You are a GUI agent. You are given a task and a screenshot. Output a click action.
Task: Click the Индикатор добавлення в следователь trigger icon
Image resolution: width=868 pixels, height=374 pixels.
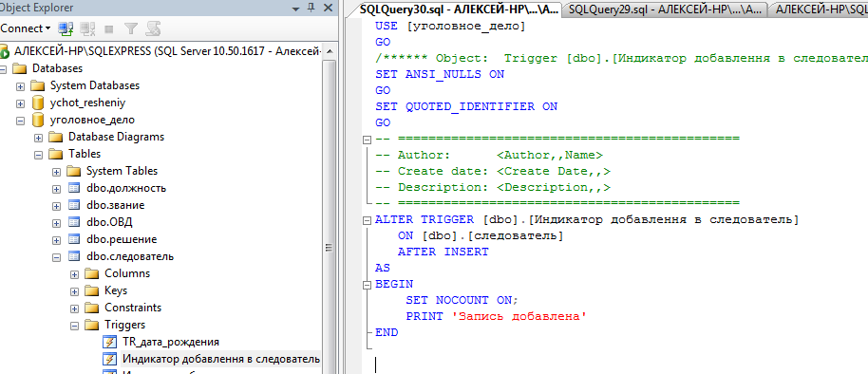(110, 359)
